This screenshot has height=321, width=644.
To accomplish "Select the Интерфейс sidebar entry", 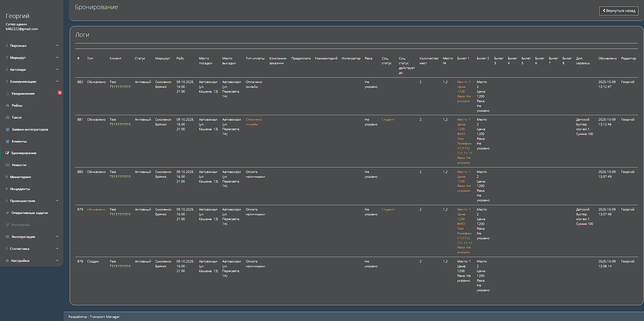I will point(21,225).
